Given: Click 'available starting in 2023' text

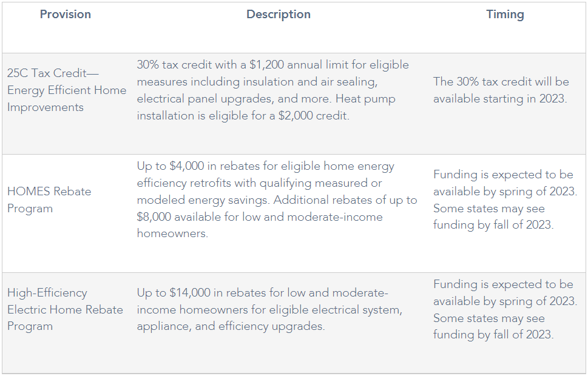Looking at the screenshot, I should (500, 99).
